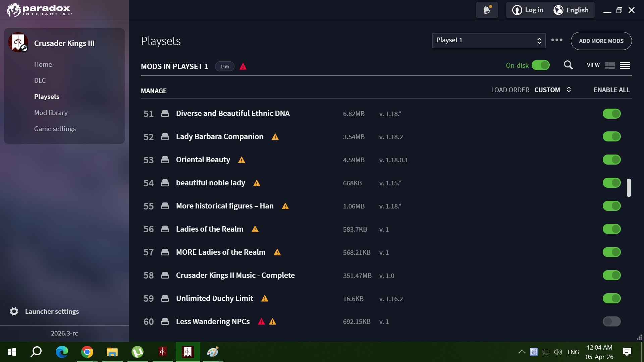Go to the Home section
Viewport: 644px width, 362px height.
(x=43, y=64)
